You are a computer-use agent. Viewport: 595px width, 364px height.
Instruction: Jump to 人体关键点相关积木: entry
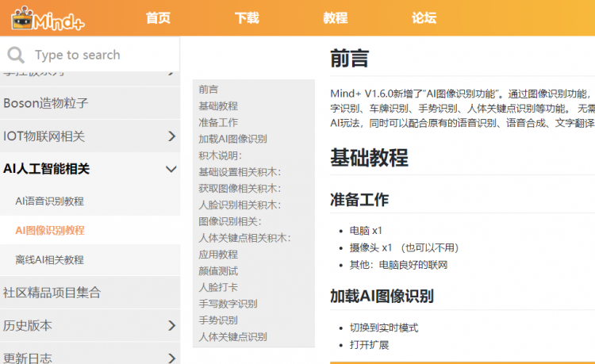click(x=245, y=238)
